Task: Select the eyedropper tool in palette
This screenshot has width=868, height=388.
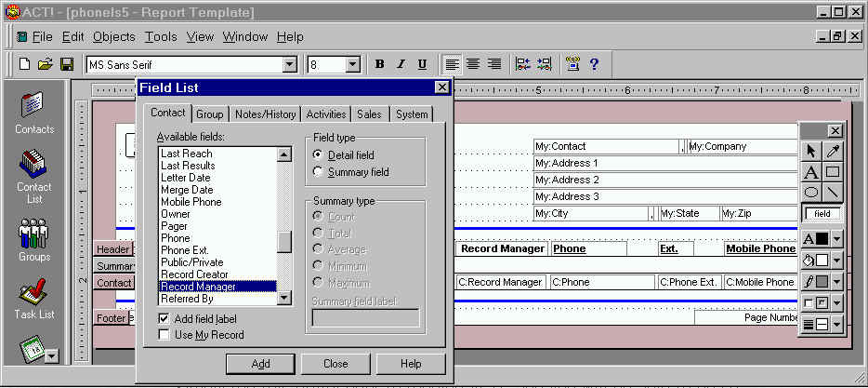Action: [833, 152]
